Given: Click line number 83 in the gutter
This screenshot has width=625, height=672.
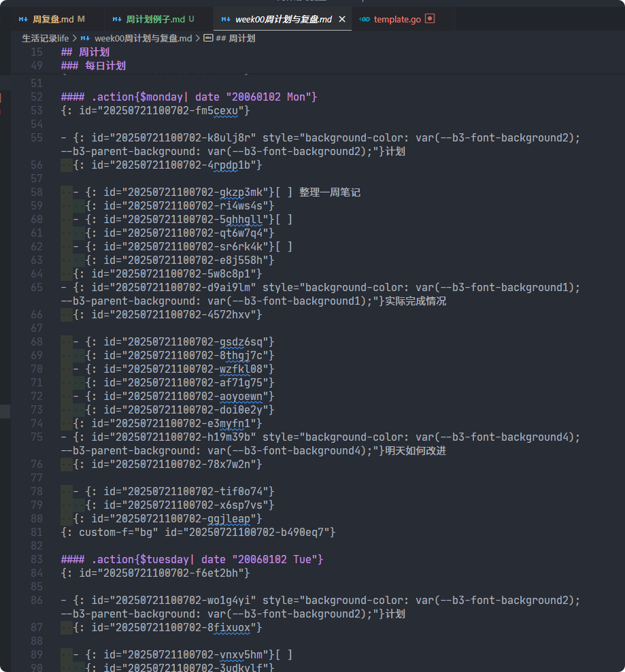Looking at the screenshot, I should 37,559.
